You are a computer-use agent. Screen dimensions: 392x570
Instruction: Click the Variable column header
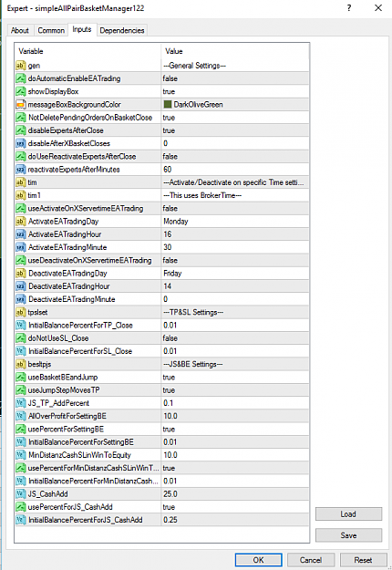88,51
